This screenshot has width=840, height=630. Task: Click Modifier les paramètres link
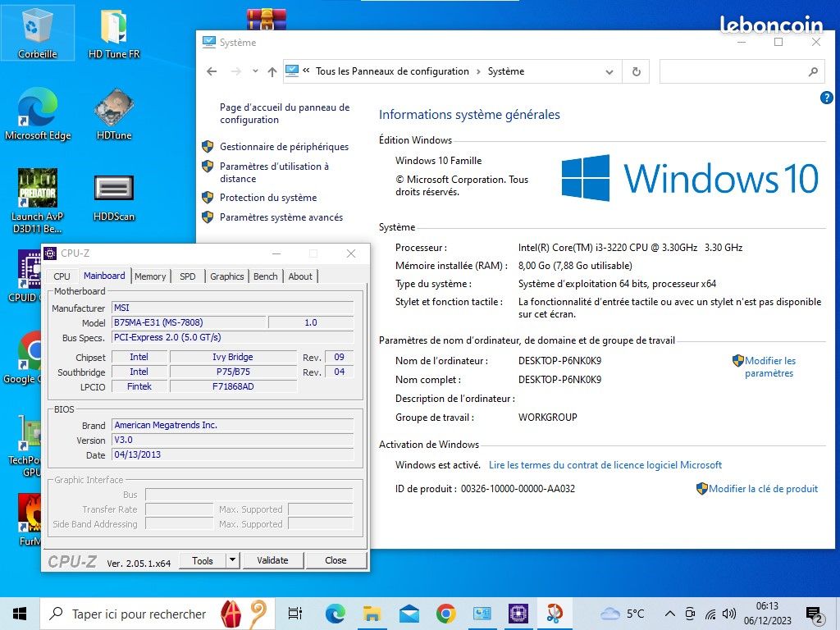tap(769, 367)
